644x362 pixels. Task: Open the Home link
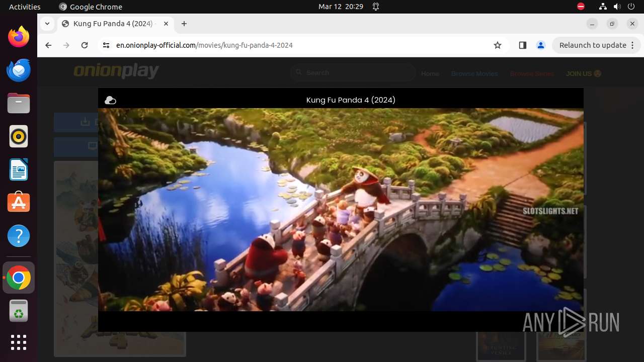pyautogui.click(x=430, y=73)
